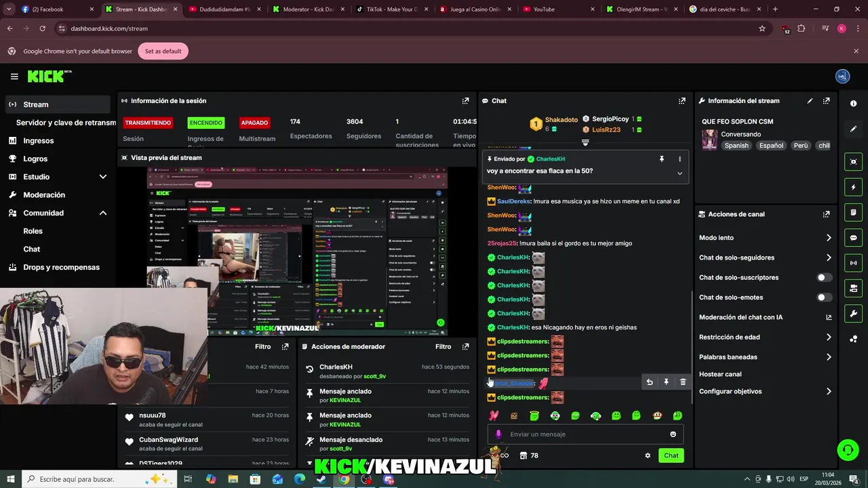Viewport: 868px width, 488px height.
Task: Open Moderación del chat con IA link
Action: click(765, 317)
